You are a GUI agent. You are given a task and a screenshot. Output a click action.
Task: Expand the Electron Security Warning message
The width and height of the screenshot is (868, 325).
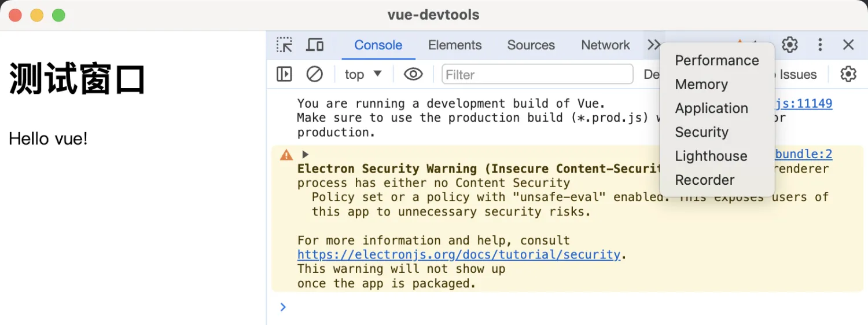(x=306, y=155)
